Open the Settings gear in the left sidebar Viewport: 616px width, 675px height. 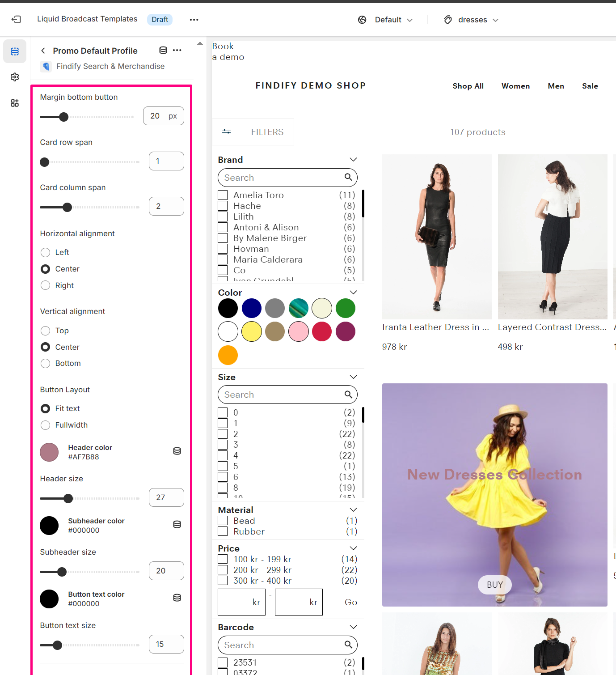15,77
